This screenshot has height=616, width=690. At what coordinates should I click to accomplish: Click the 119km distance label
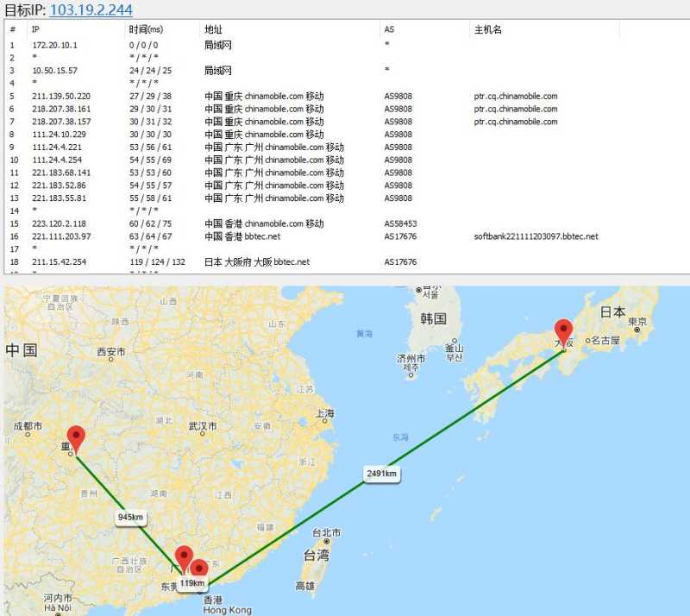point(192,583)
